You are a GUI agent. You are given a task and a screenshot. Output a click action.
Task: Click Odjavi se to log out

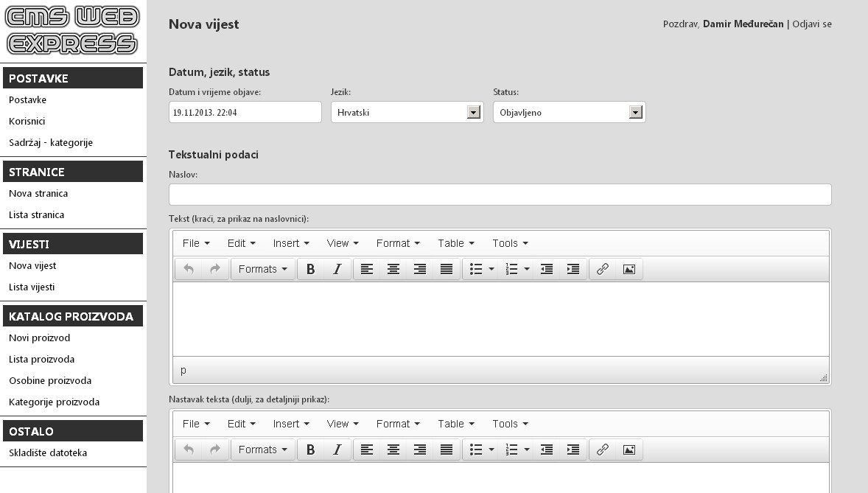pos(811,24)
